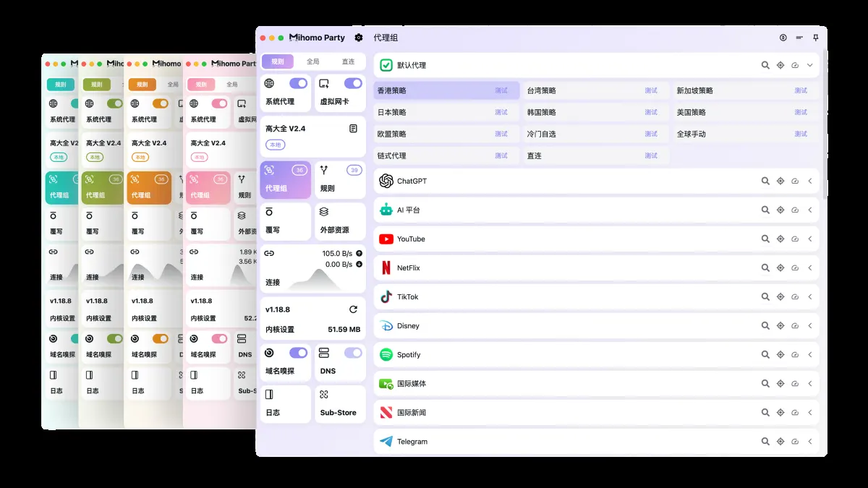Expand the TikTok group chevron
Image resolution: width=868 pixels, height=488 pixels.
810,296
